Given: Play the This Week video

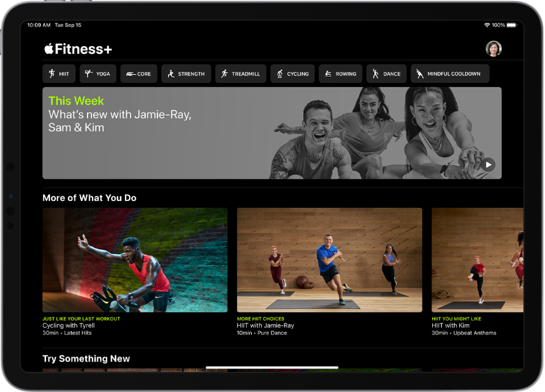Looking at the screenshot, I should click(489, 165).
